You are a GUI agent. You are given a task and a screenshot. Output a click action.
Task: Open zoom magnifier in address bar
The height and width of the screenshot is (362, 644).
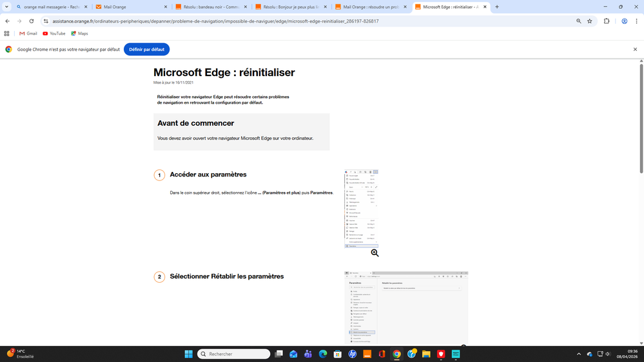click(x=579, y=21)
